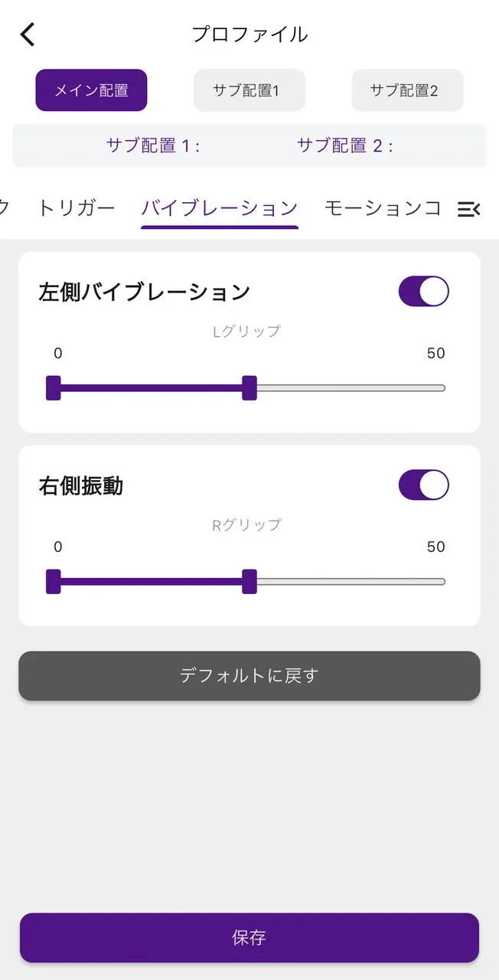Viewport: 499px width, 980px height.
Task: Open the tab list menu icon
Action: pyautogui.click(x=468, y=209)
